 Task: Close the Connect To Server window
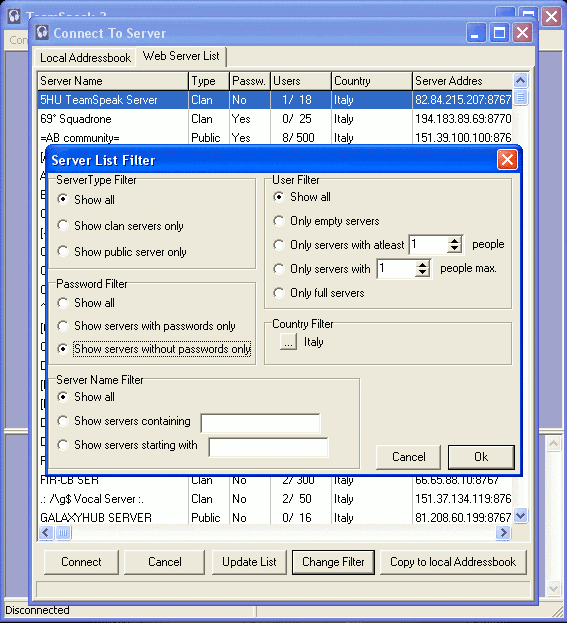(522, 33)
